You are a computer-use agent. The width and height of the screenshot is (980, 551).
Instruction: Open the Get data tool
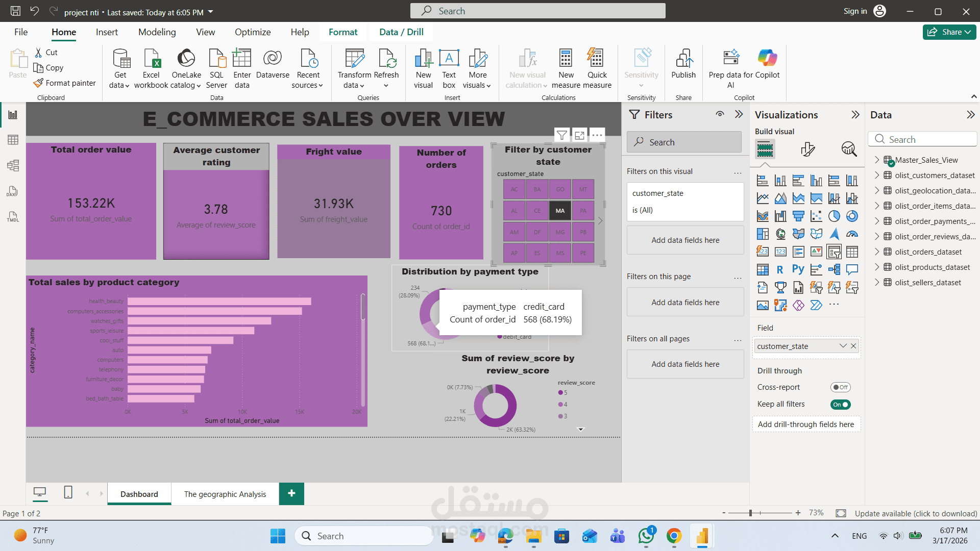pyautogui.click(x=119, y=68)
